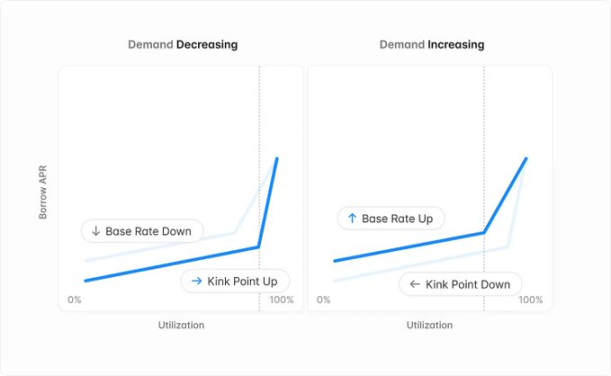611x376 pixels.
Task: Click the bold blue curve in the left chart
Action: [171, 264]
